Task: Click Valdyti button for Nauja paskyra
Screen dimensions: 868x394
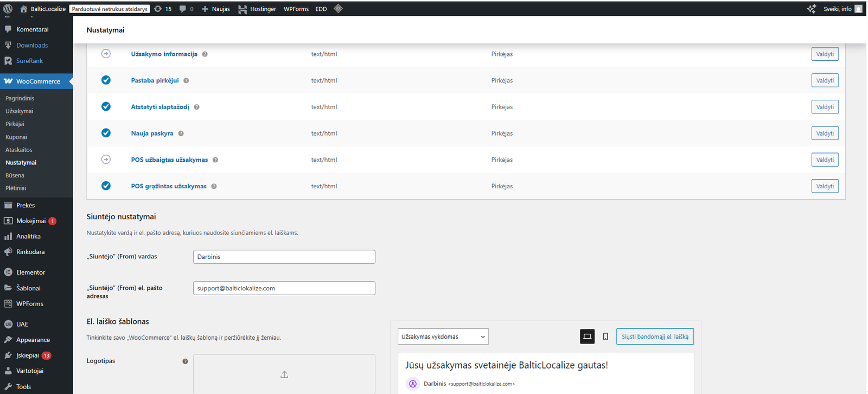Action: [825, 134]
